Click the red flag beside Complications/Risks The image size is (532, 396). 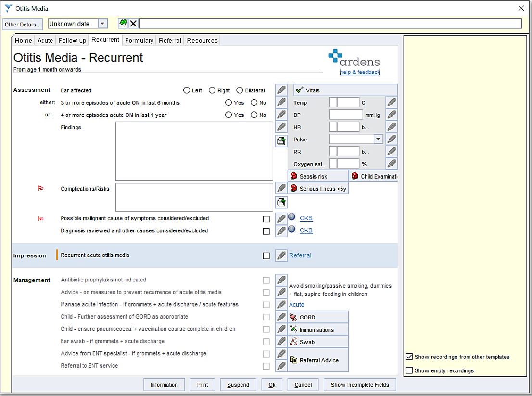pos(41,188)
